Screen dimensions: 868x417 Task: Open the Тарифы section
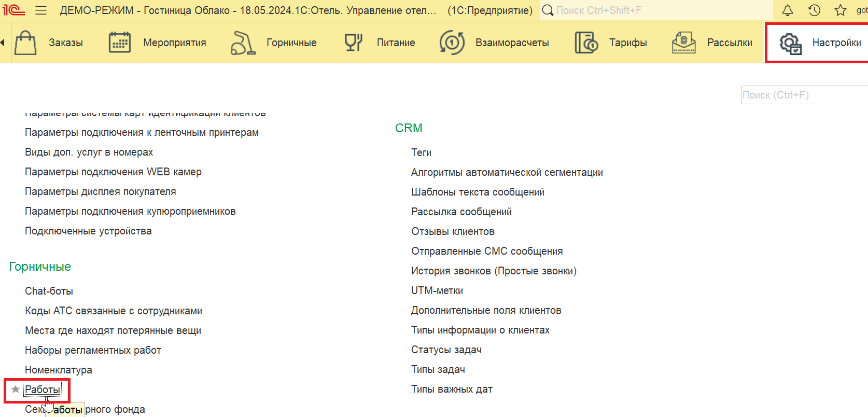[x=628, y=43]
